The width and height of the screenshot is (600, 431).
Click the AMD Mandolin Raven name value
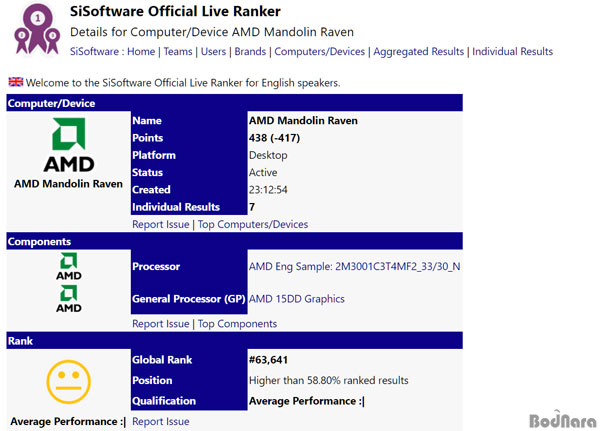point(303,121)
